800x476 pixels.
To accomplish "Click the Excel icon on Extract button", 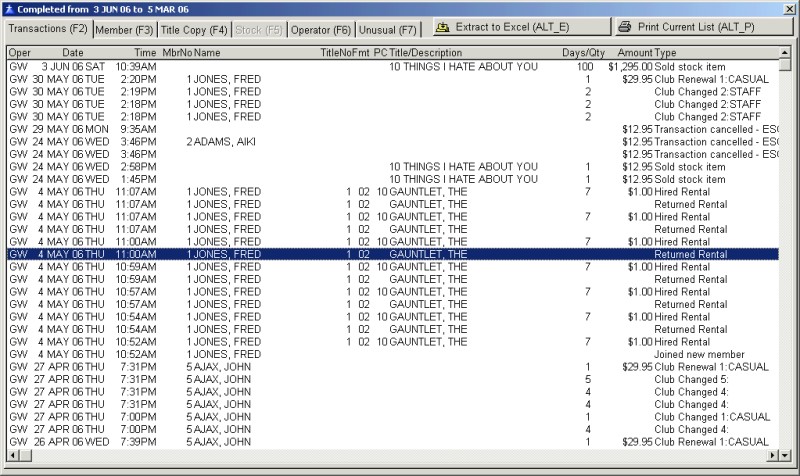I will (x=441, y=27).
